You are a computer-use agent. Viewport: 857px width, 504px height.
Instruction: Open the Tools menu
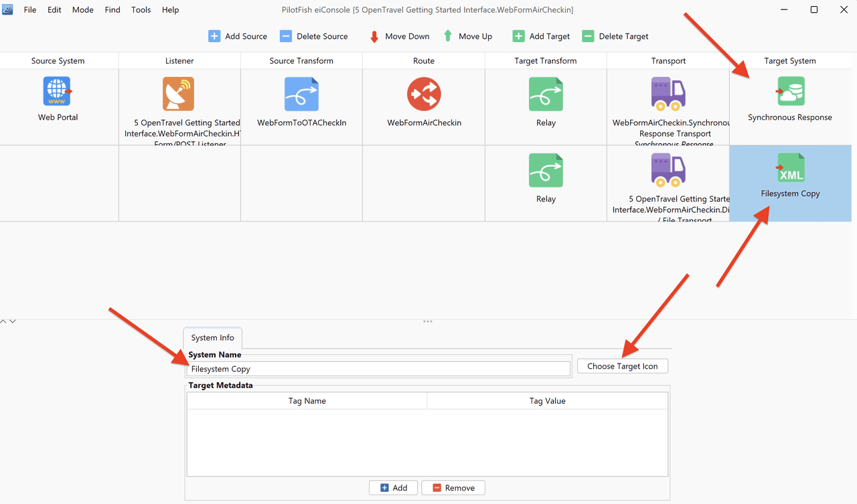tap(141, 10)
